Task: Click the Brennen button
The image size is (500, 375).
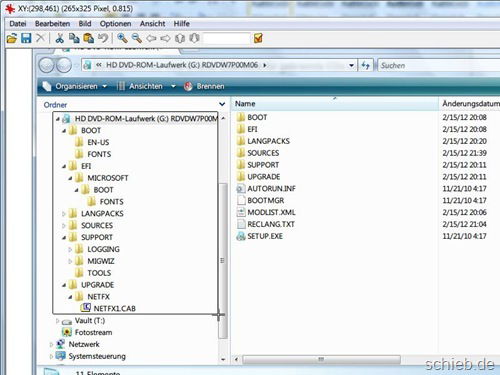Action: [204, 86]
